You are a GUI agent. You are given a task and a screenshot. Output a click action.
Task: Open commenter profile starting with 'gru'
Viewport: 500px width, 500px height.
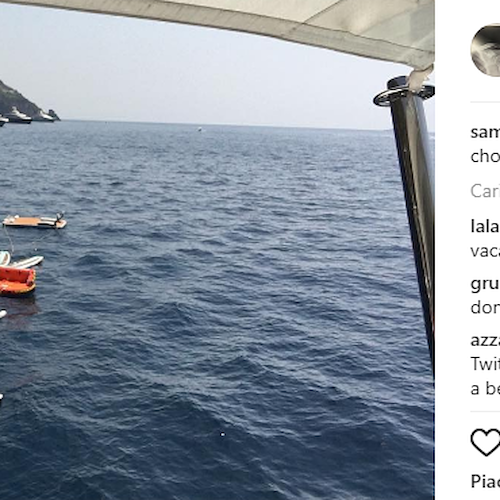click(485, 284)
